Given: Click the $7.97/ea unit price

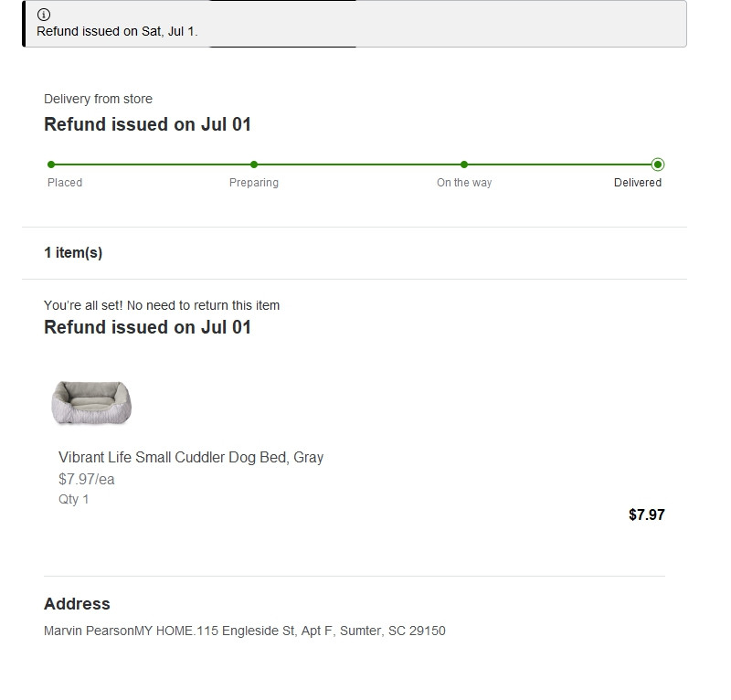Looking at the screenshot, I should coord(87,479).
